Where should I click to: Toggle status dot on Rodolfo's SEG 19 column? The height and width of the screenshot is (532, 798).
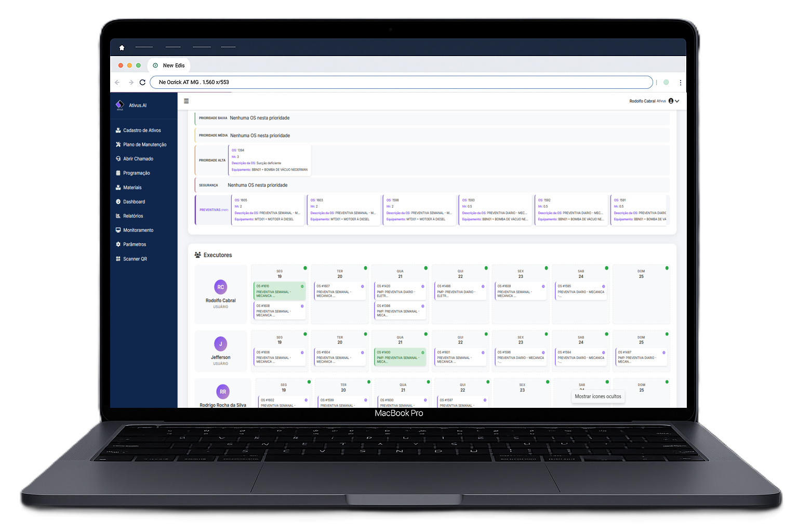[305, 268]
